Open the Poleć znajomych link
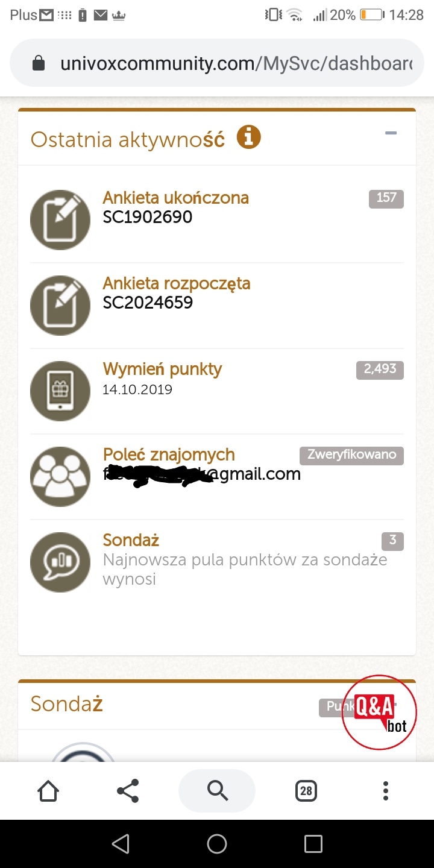This screenshot has height=868, width=434. pos(169,454)
